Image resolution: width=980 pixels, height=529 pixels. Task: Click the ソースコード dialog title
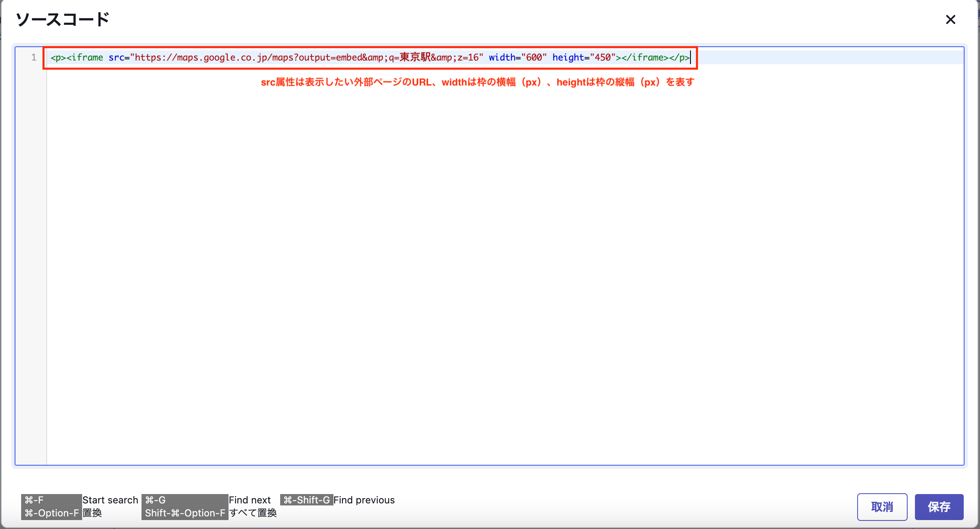(63, 19)
